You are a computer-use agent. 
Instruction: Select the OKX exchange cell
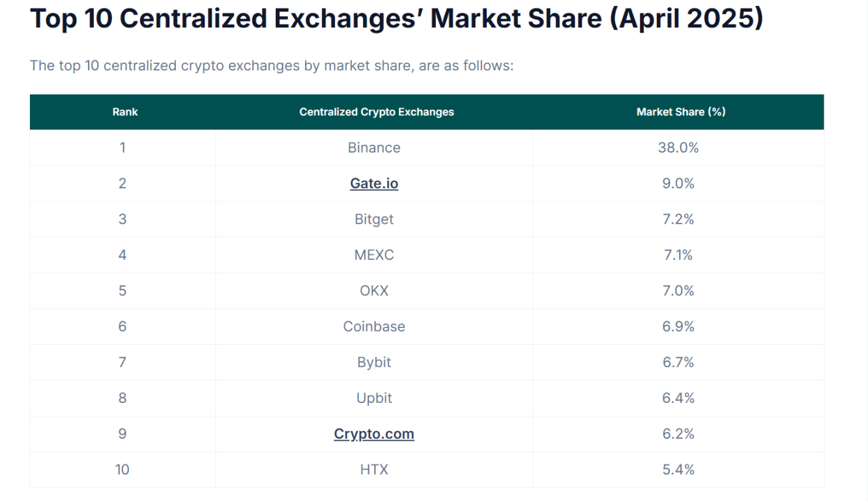click(374, 291)
